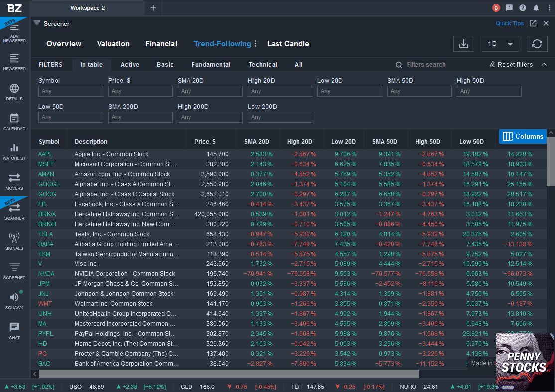
Task: Click the Low 200D filter field
Action: [279, 117]
